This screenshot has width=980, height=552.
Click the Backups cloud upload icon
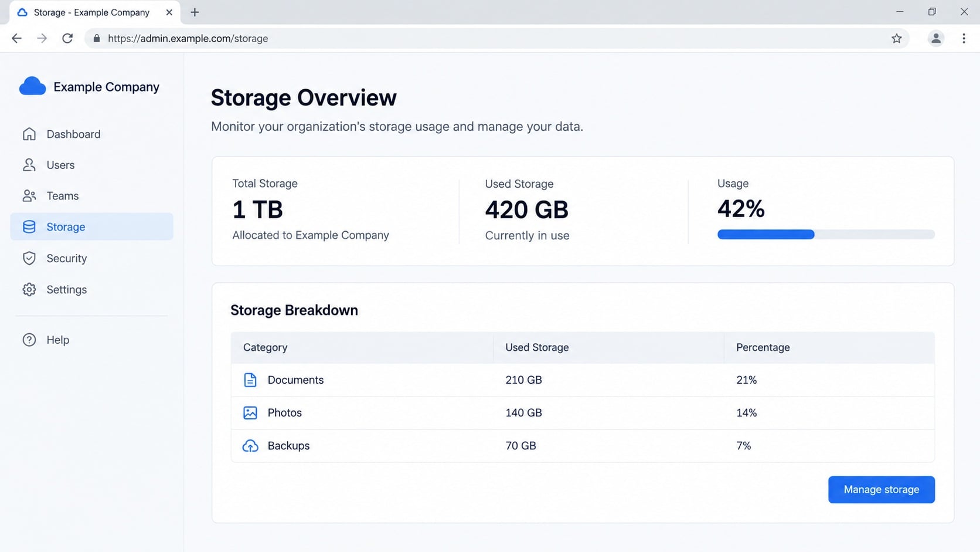pos(250,446)
